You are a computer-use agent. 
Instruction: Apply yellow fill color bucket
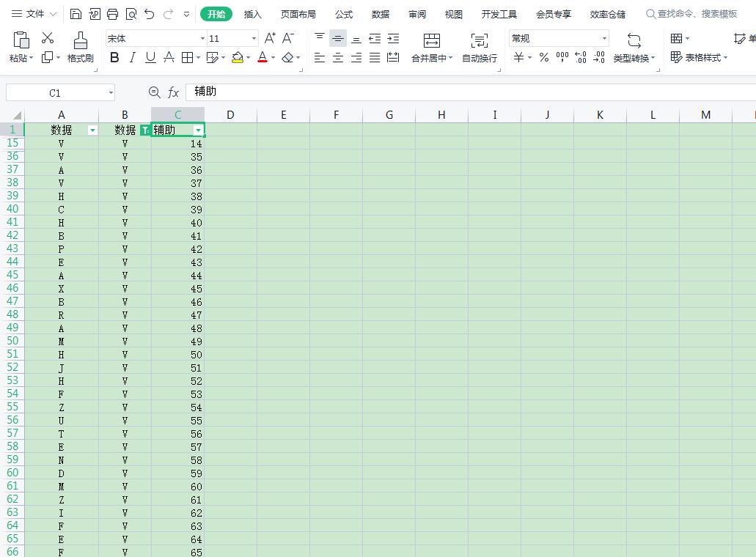(x=238, y=58)
